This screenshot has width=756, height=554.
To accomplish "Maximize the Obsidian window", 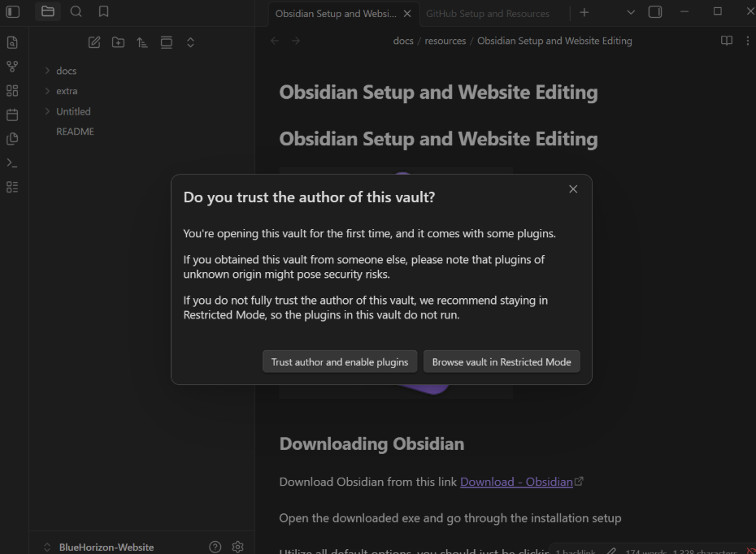I will [718, 11].
